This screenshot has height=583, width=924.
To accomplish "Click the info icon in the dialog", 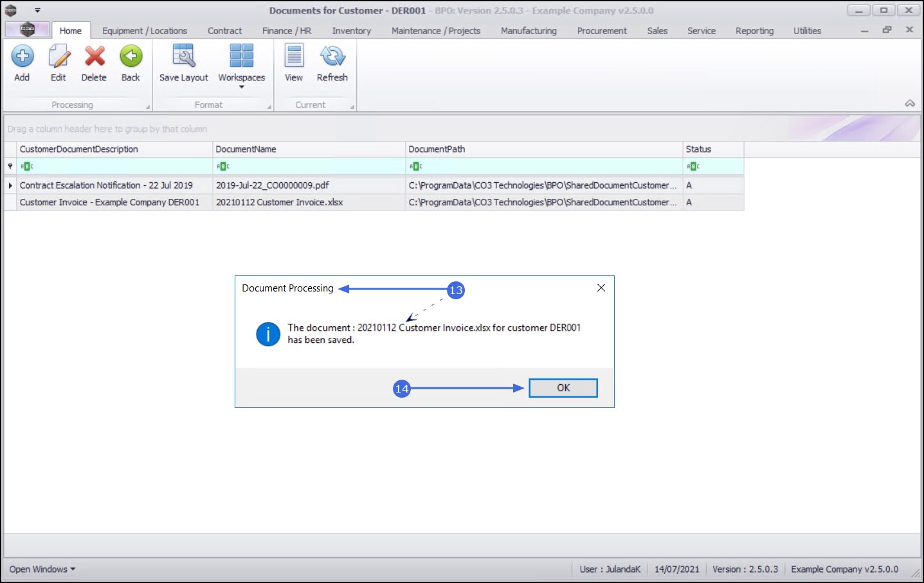I will pos(268,334).
